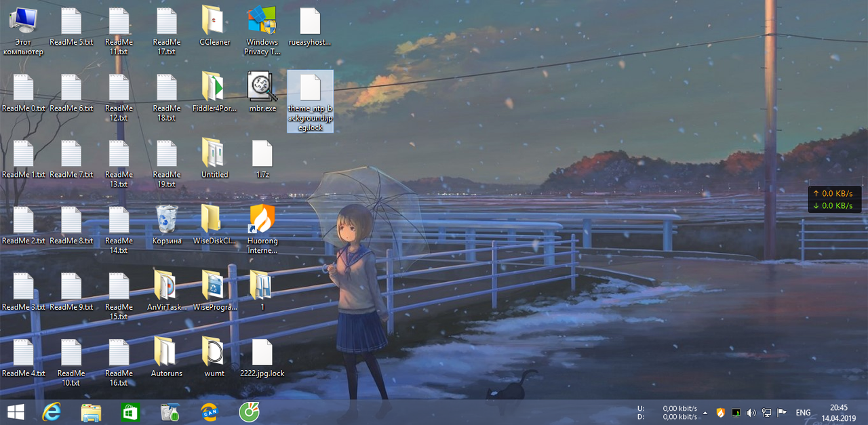The image size is (868, 425).
Task: Select the Fiddler4Portable folder icon
Action: pos(215,93)
